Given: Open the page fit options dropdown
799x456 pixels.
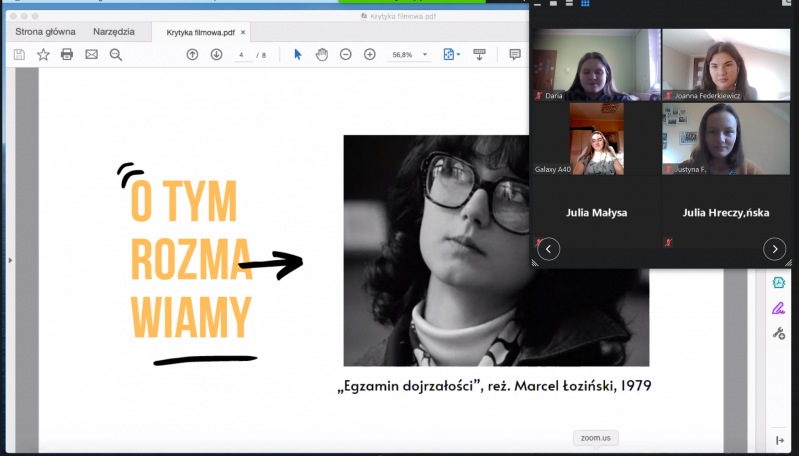Looking at the screenshot, I should tap(452, 55).
